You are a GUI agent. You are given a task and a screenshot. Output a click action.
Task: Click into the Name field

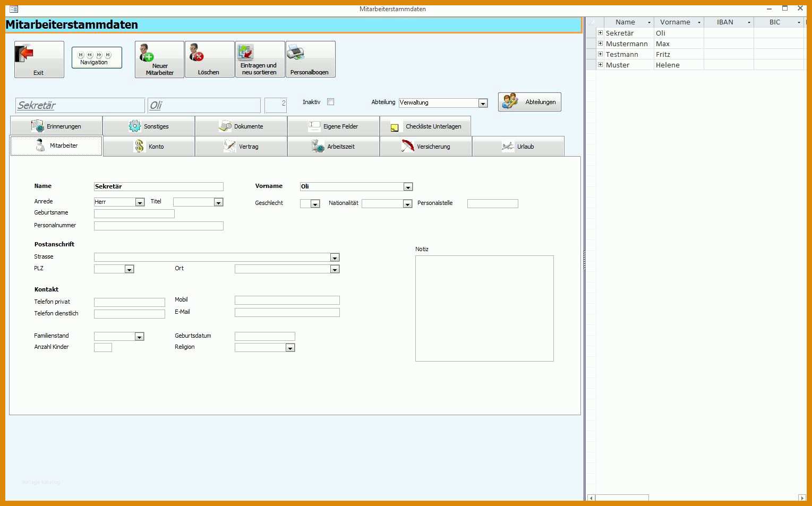159,187
